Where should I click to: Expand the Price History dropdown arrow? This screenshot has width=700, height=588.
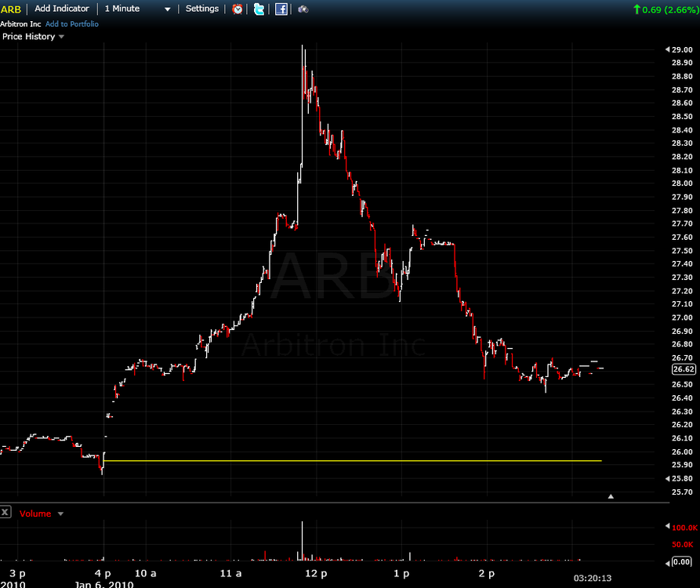[x=62, y=37]
